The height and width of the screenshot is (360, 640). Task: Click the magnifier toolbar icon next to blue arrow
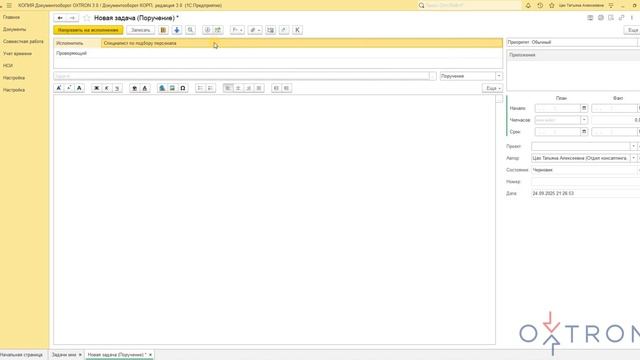190,30
